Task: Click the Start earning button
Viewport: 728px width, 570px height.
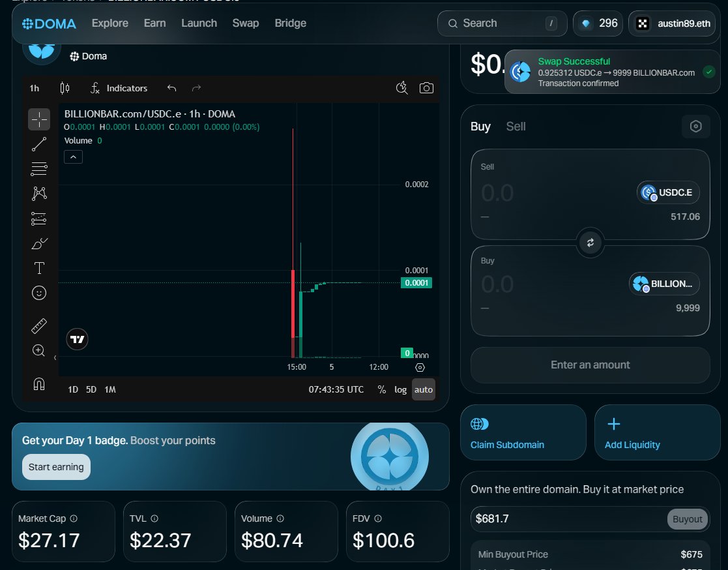Action: pos(56,467)
